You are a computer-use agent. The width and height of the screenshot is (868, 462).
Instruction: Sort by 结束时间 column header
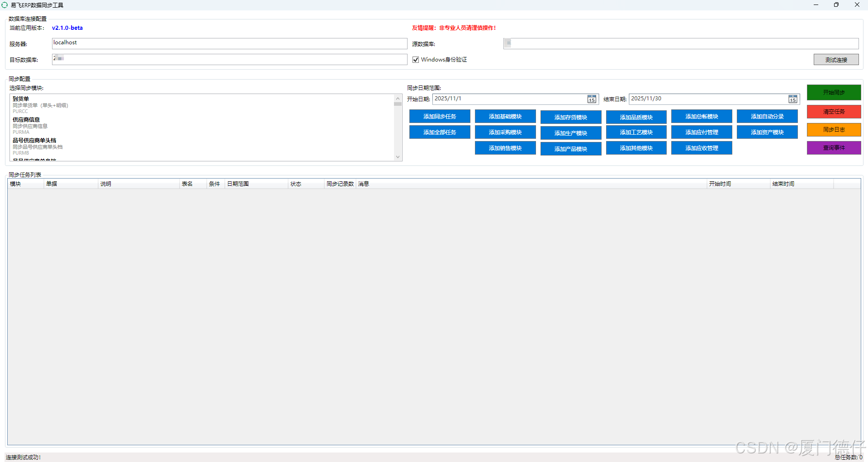click(x=802, y=184)
